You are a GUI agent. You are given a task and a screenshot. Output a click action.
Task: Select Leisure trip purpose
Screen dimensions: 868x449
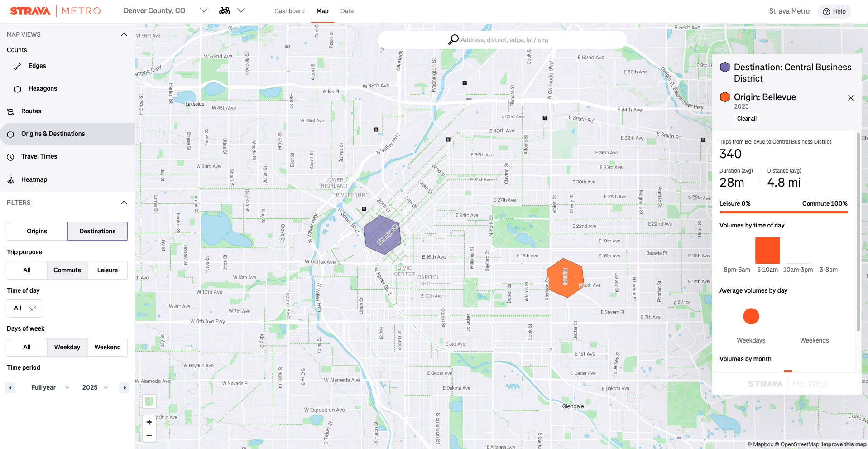click(x=107, y=270)
